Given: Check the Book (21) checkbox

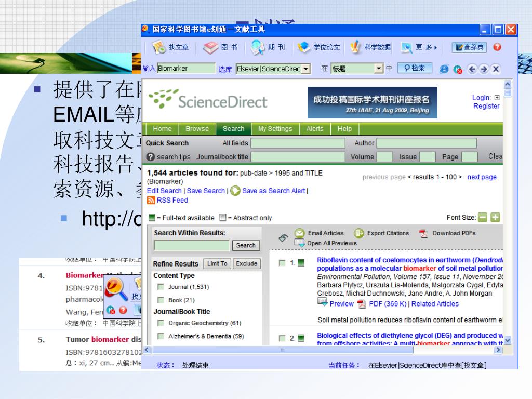Looking at the screenshot, I should tap(161, 300).
